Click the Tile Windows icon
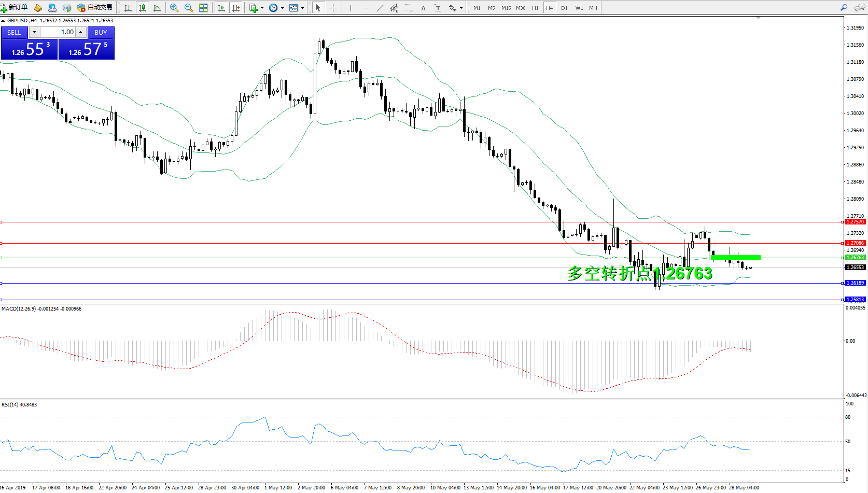 203,8
